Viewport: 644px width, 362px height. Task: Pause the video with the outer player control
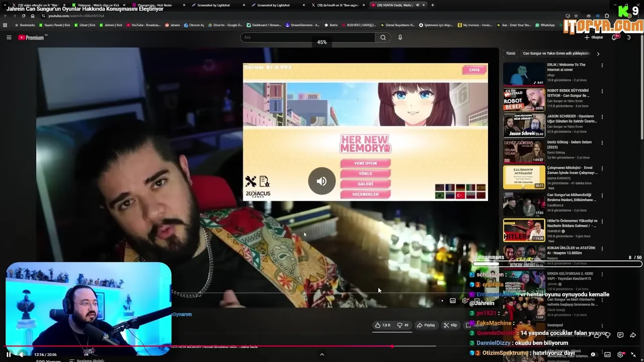[9, 354]
